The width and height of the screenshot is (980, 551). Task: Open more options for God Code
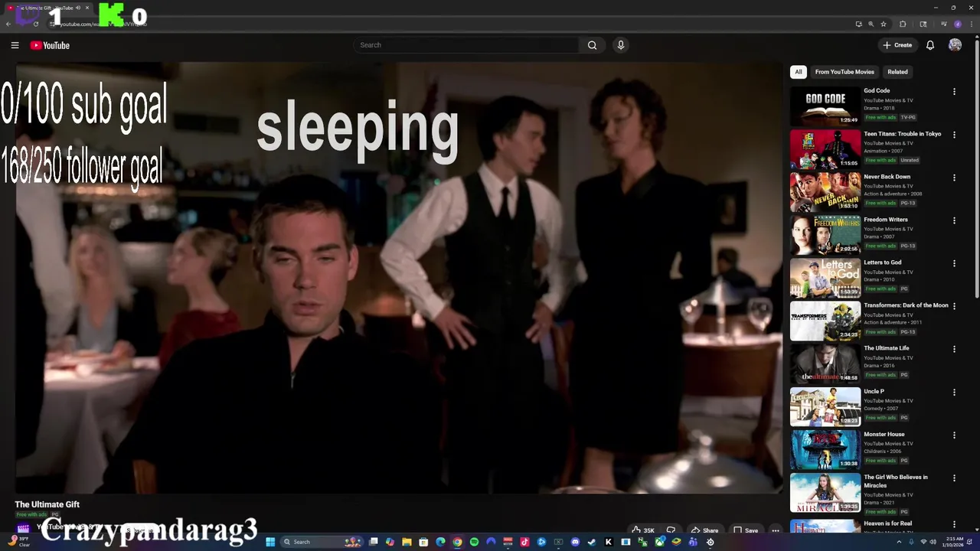click(x=954, y=92)
